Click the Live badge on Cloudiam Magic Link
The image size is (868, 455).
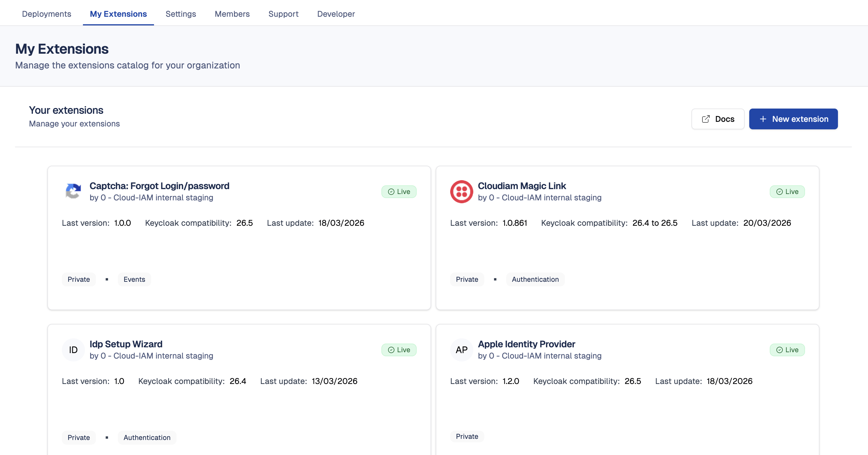coord(787,192)
